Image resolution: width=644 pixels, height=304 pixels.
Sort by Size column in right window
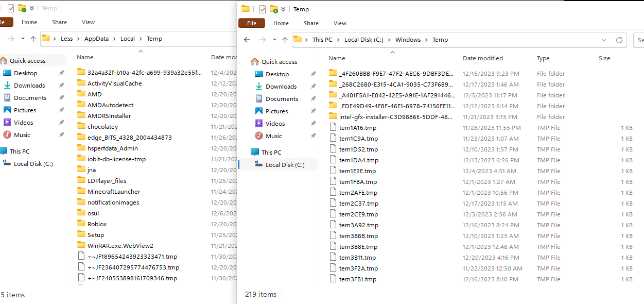point(604,58)
